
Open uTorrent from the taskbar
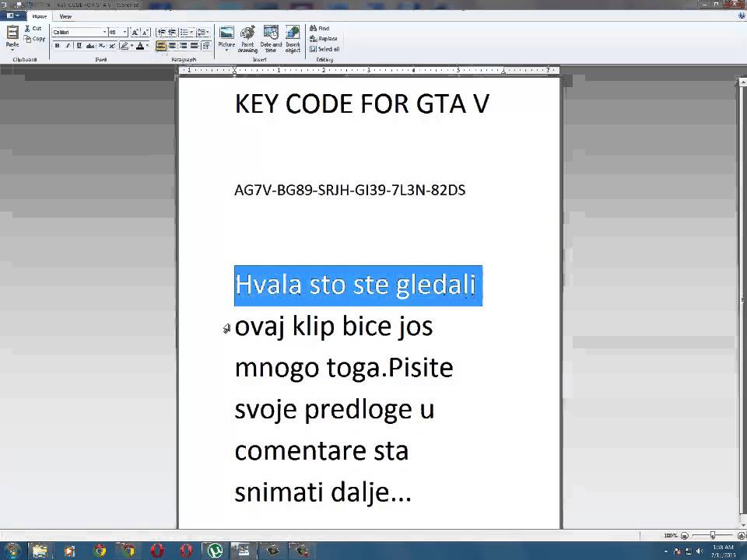click(215, 551)
